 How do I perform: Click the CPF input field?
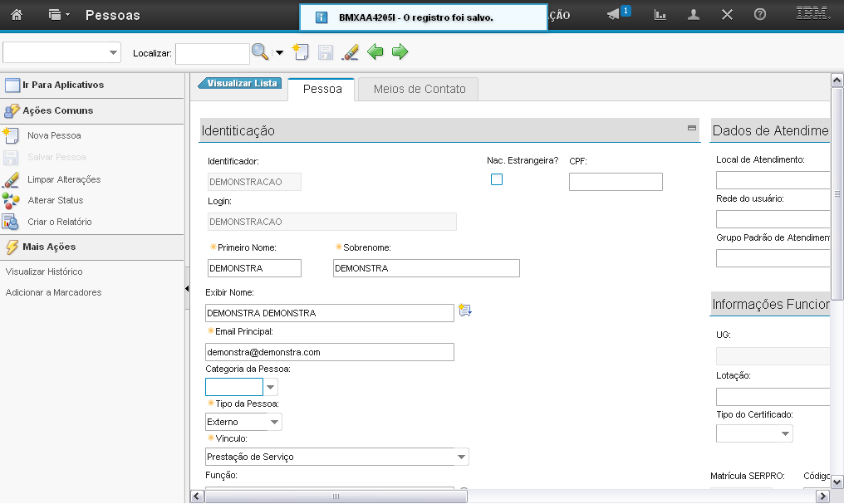pos(616,182)
